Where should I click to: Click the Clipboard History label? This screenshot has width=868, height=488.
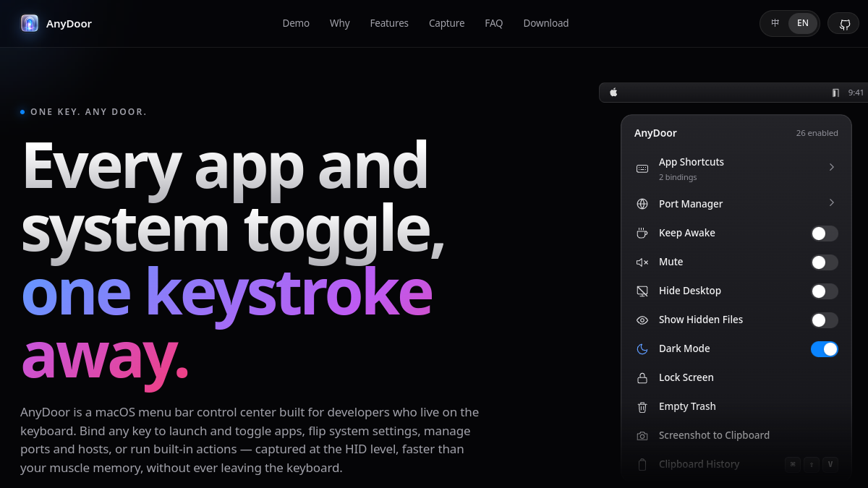tap(699, 464)
